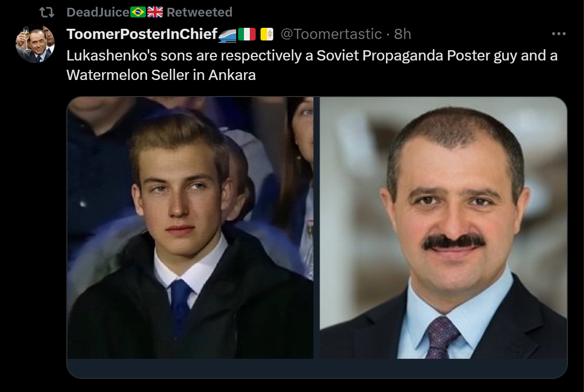The image size is (584, 392).
Task: Click the @Toomertastic handle
Action: (331, 34)
